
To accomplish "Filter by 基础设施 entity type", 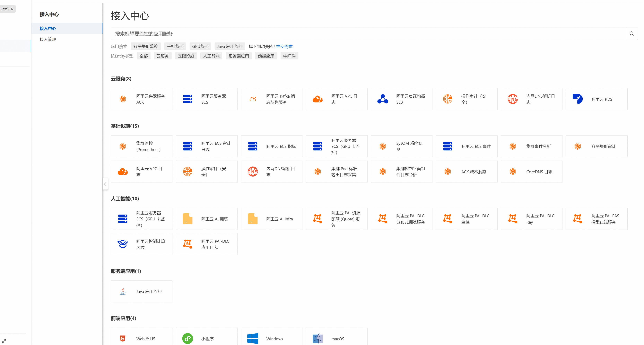I will click(186, 56).
